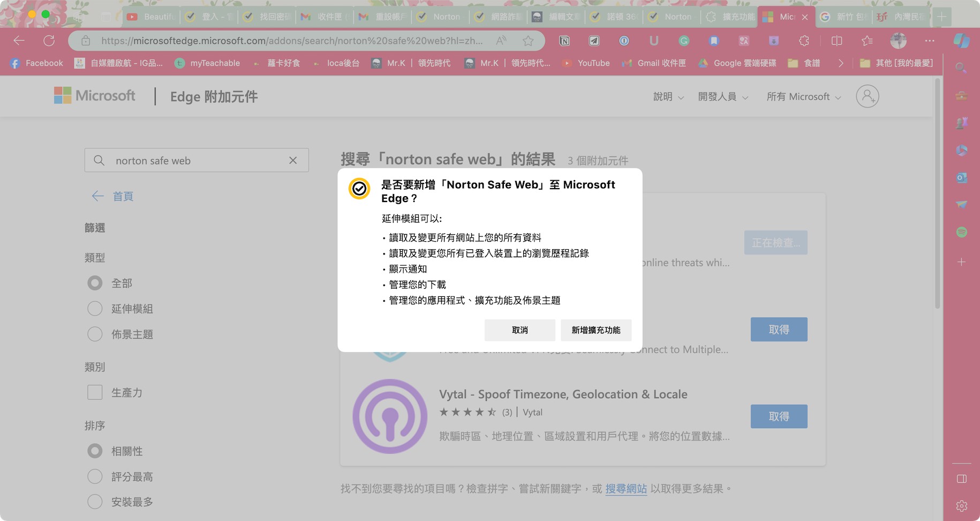Image resolution: width=980 pixels, height=521 pixels.
Task: Click the plus icon to customize the sidebar
Action: [961, 262]
